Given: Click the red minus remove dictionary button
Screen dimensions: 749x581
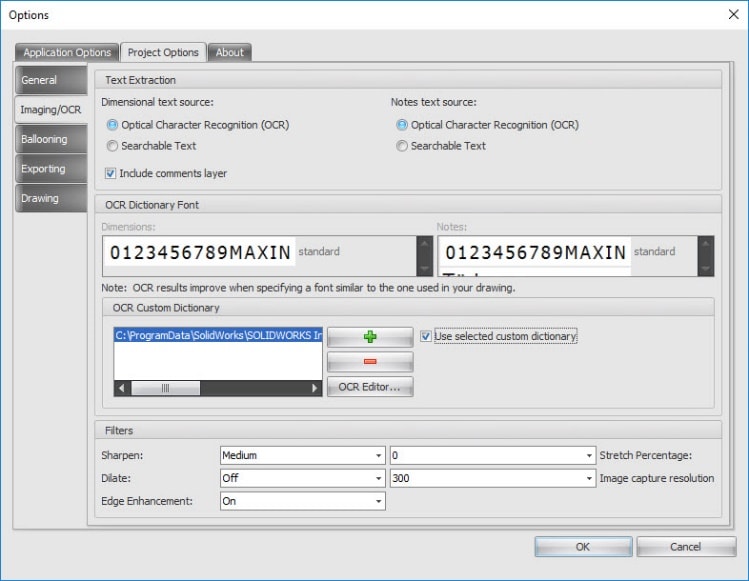Looking at the screenshot, I should click(369, 362).
